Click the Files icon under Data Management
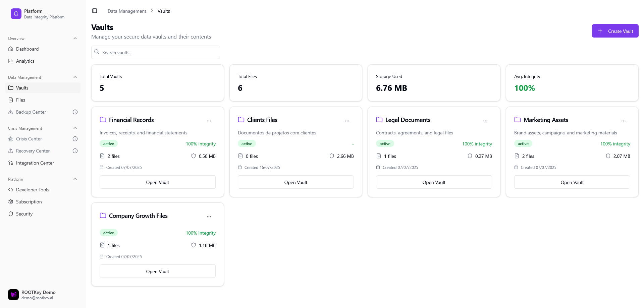The height and width of the screenshot is (308, 644). click(x=11, y=100)
